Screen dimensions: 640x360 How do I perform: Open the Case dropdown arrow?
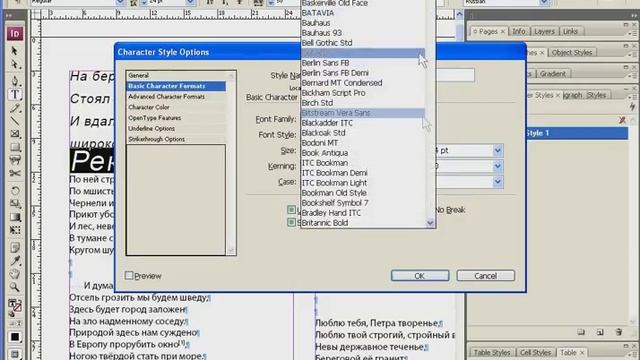tap(498, 182)
